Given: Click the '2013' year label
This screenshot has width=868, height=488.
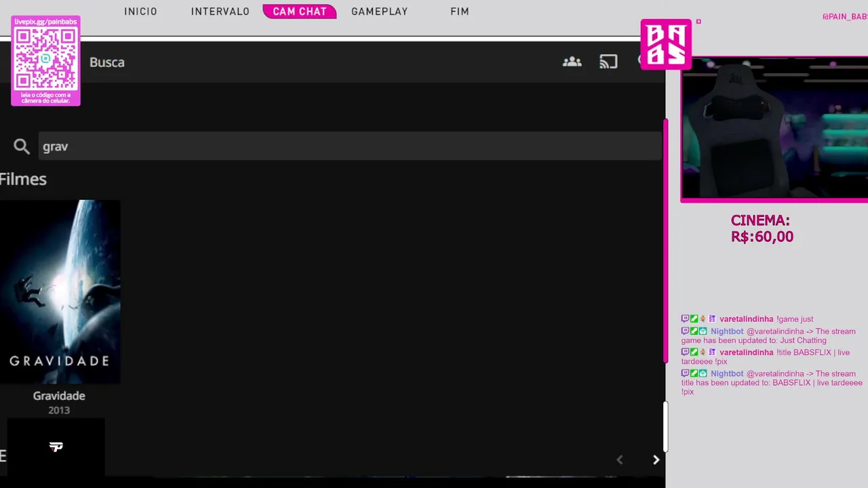Looking at the screenshot, I should tap(59, 410).
